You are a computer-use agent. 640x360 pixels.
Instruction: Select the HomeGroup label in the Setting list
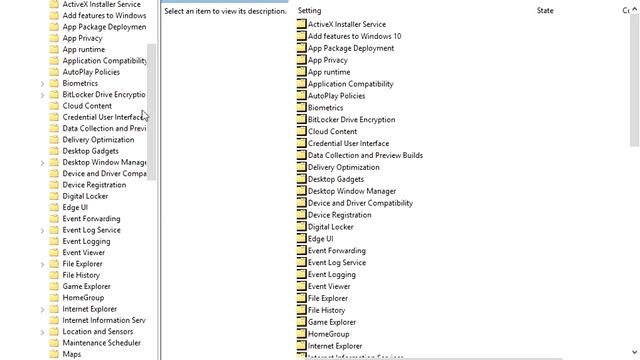point(329,334)
